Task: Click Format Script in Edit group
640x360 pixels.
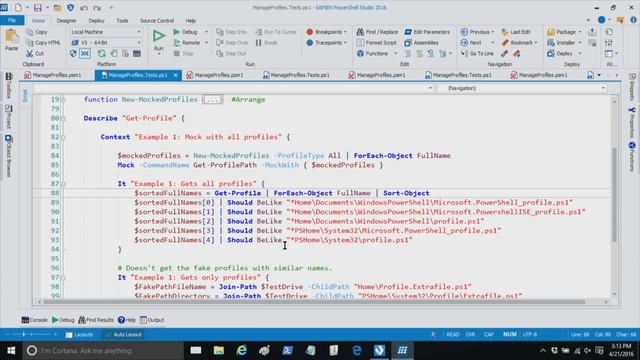Action: [x=376, y=42]
